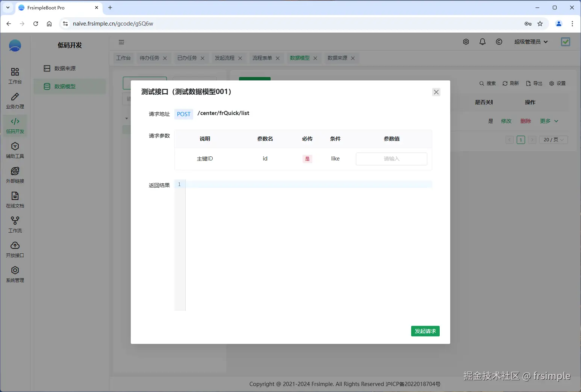This screenshot has height=392, width=581.
Task: Open the 系统管理 system management icon
Action: [x=15, y=274]
